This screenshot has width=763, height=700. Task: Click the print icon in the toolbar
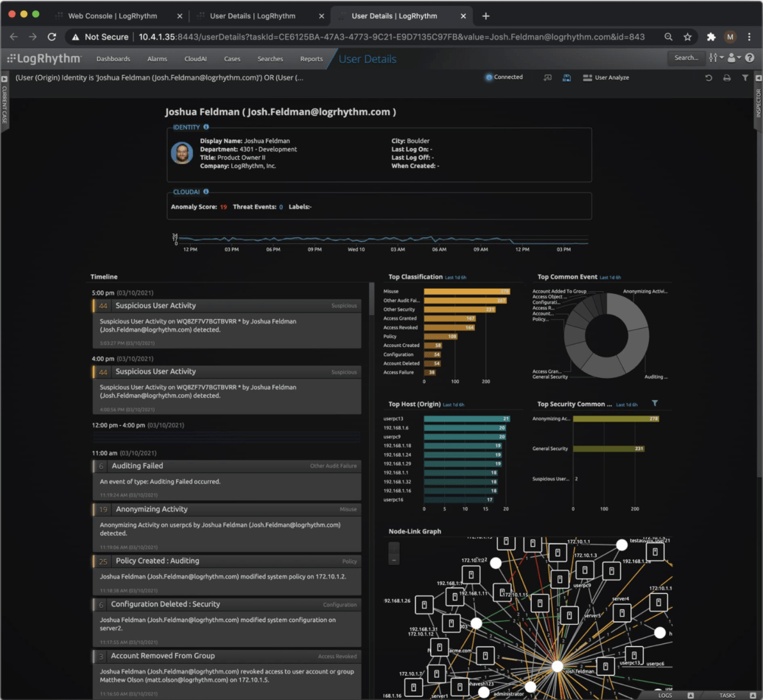click(727, 77)
